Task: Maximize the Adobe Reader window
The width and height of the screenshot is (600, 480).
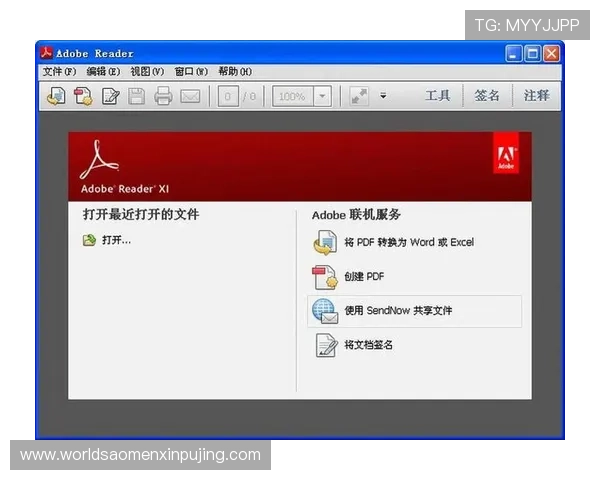Action: 532,53
